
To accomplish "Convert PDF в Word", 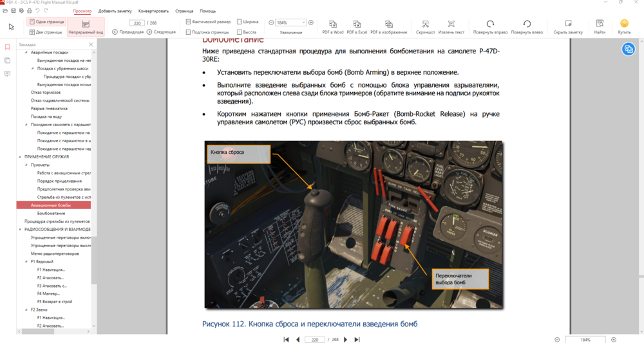I will pyautogui.click(x=333, y=26).
